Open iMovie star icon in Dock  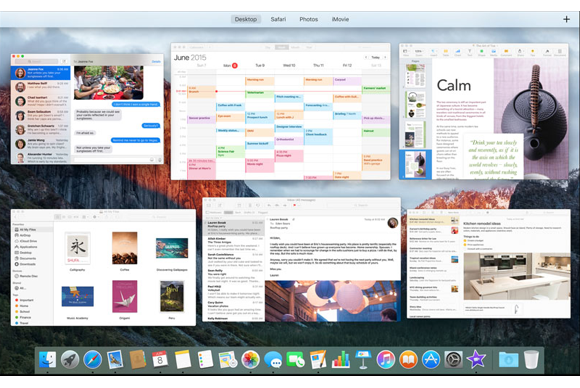[x=476, y=360]
